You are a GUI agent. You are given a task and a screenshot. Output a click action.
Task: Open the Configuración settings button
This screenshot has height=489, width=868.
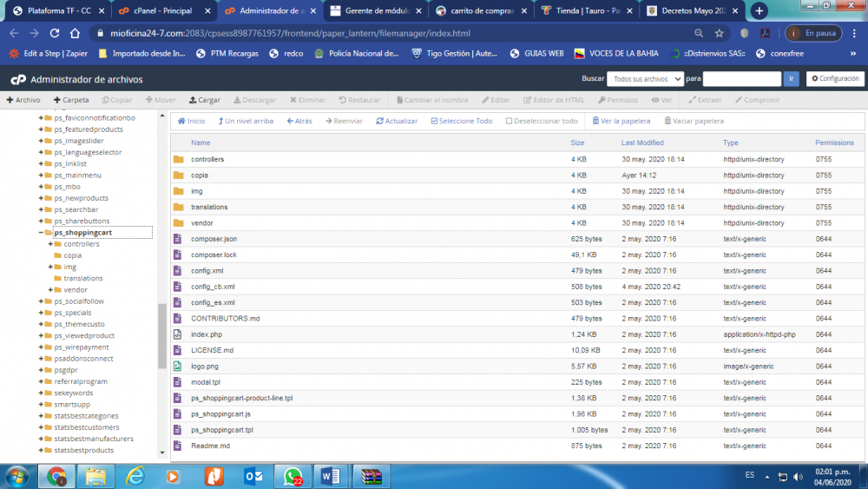click(x=835, y=79)
